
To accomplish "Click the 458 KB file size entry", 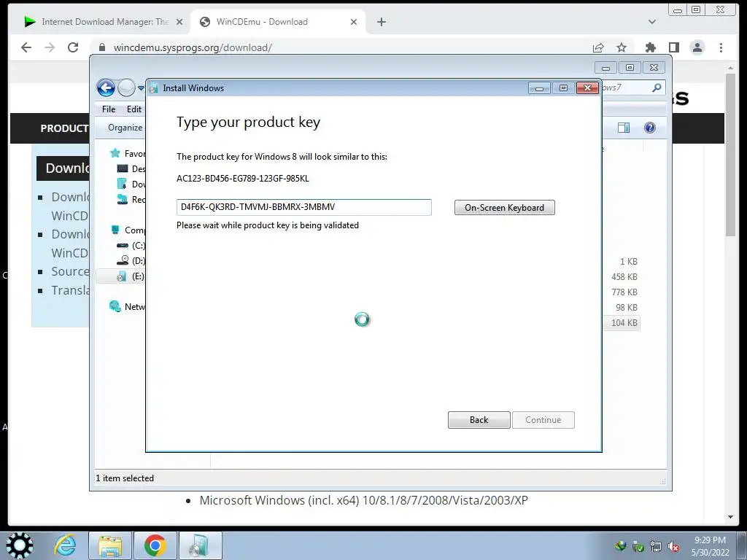I will [624, 276].
